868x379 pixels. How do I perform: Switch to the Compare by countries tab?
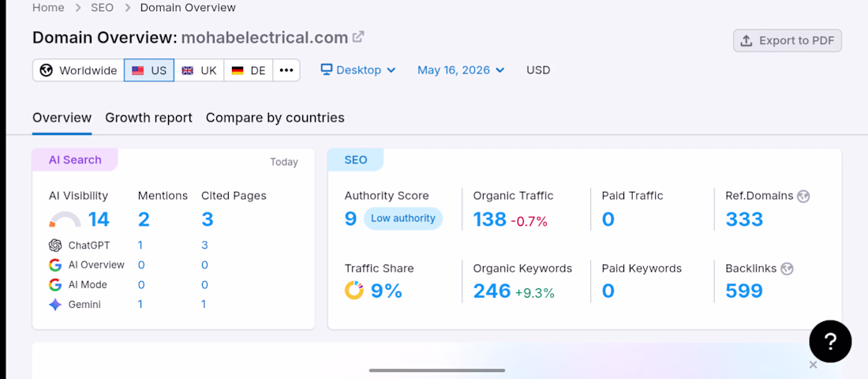(x=275, y=118)
